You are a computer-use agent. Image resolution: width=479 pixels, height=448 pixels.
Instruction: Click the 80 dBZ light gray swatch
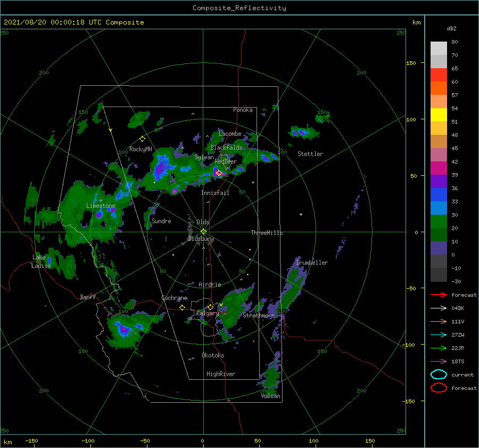[439, 48]
